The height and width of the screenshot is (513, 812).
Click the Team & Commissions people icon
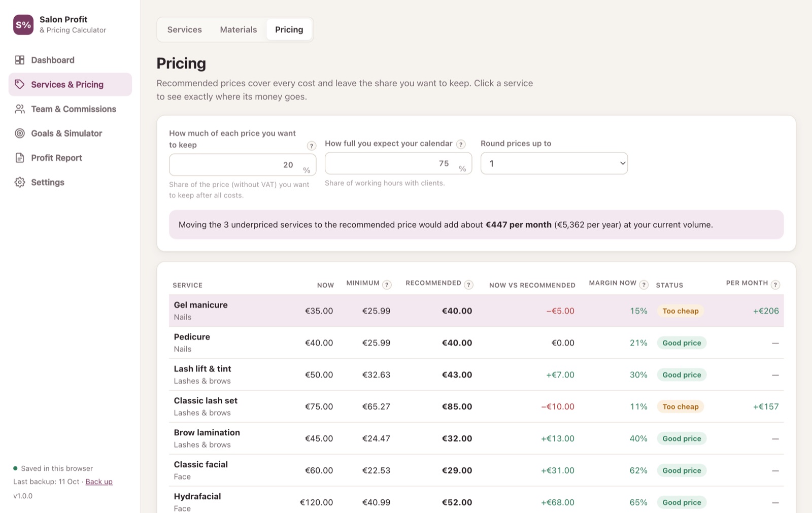[x=20, y=109]
